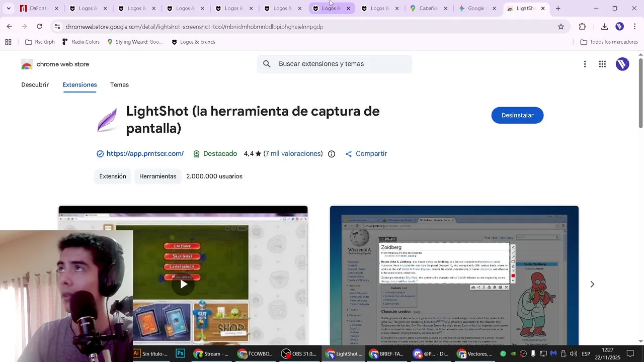Viewport: 644px width, 362px height.
Task: Select the Extensiones tab
Action: click(x=79, y=84)
